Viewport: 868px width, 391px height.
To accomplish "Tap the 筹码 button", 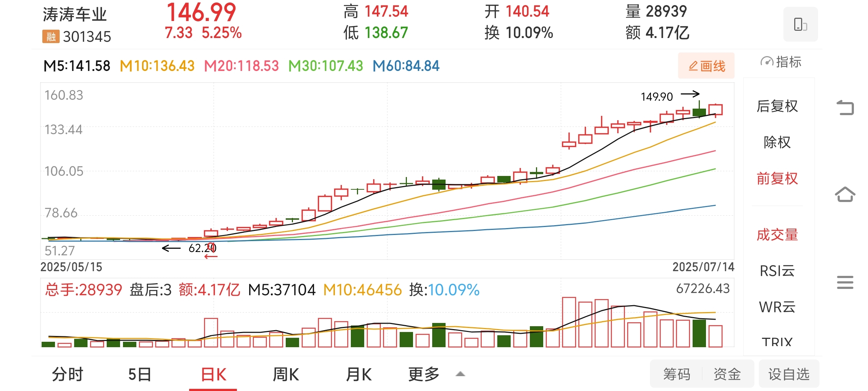I will point(677,374).
